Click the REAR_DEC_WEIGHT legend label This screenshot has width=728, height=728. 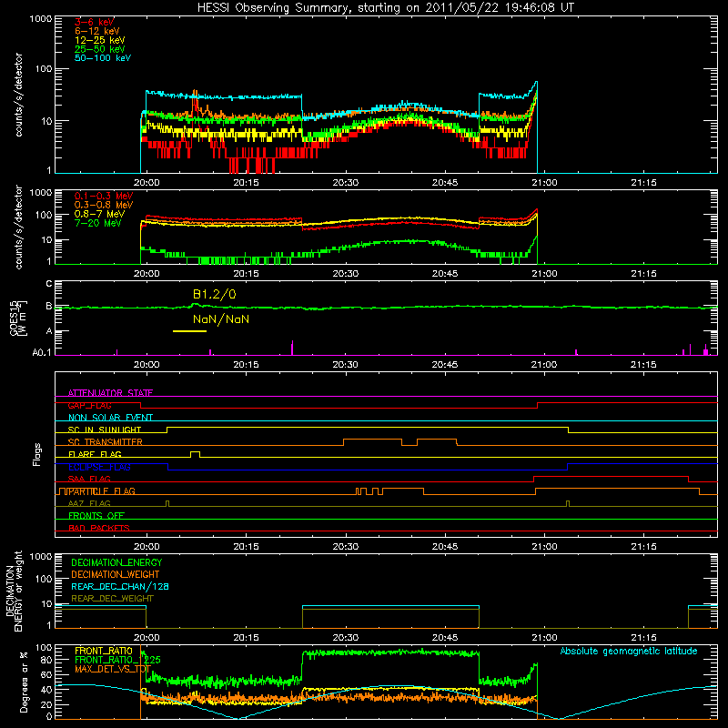[x=112, y=599]
